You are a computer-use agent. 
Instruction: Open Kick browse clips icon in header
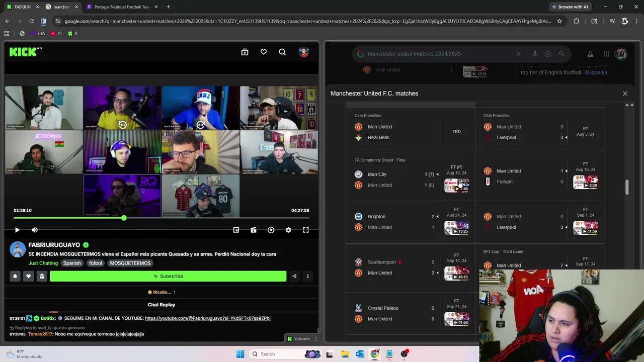pos(245,52)
